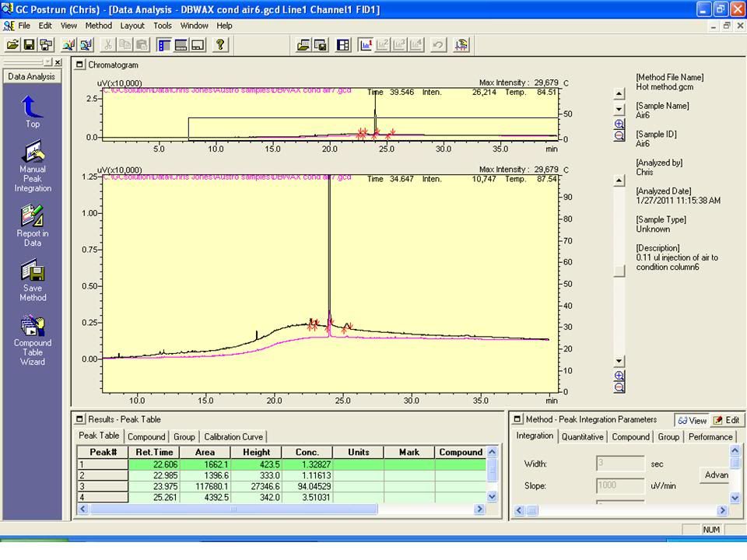Image resolution: width=747 pixels, height=560 pixels.
Task: Click the Advanced button in Integration settings
Action: (x=715, y=474)
